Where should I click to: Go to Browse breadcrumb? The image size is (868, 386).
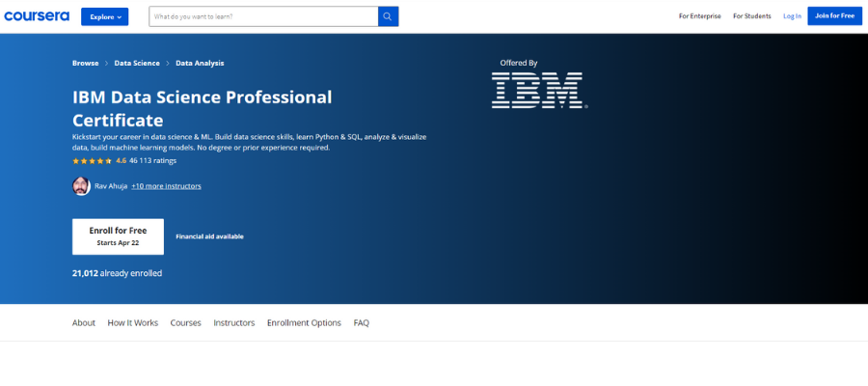coord(85,63)
